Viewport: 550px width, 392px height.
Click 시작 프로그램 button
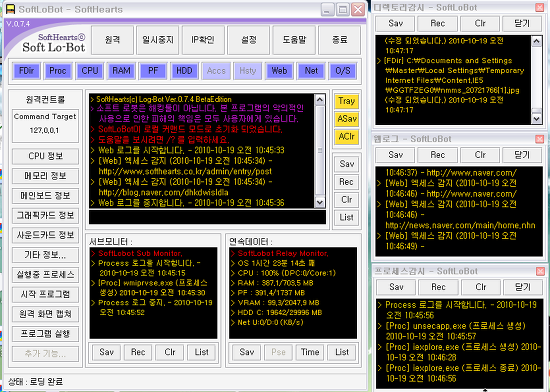(46, 294)
